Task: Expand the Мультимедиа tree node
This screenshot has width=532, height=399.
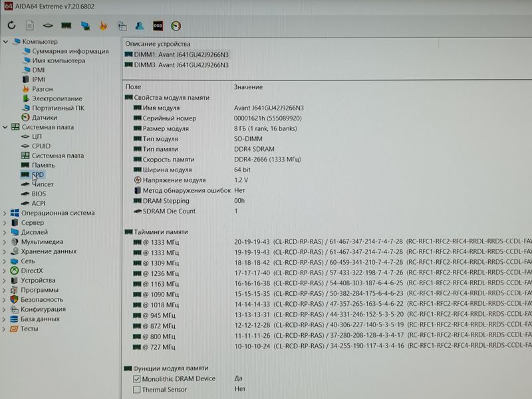Action: 5,242
